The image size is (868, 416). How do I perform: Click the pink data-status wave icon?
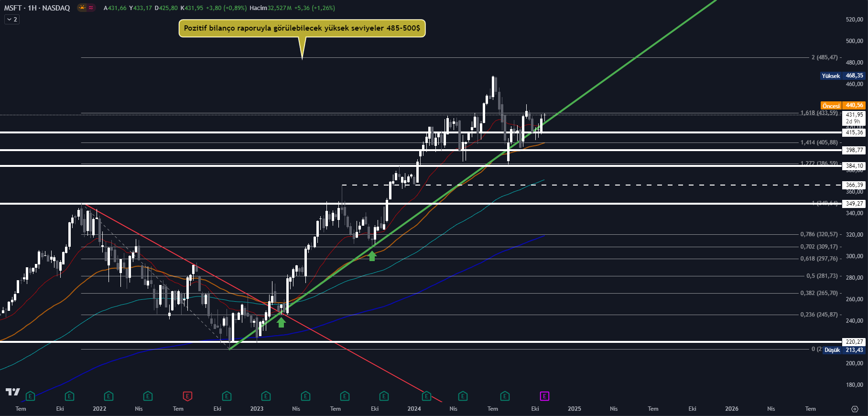pos(91,8)
